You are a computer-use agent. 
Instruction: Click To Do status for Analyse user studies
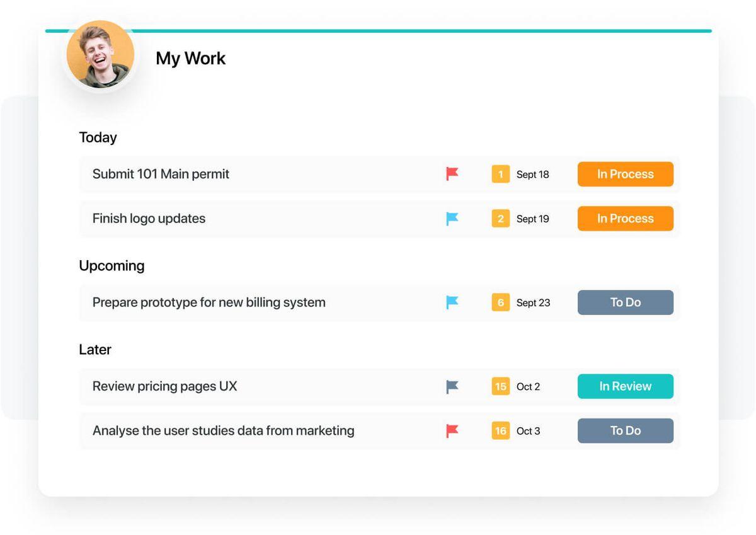point(626,431)
